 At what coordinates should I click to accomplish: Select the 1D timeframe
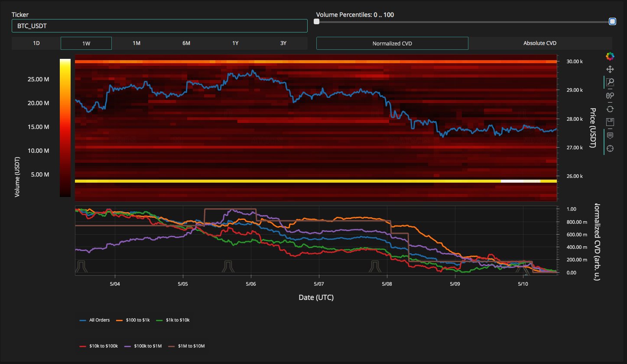pyautogui.click(x=36, y=43)
